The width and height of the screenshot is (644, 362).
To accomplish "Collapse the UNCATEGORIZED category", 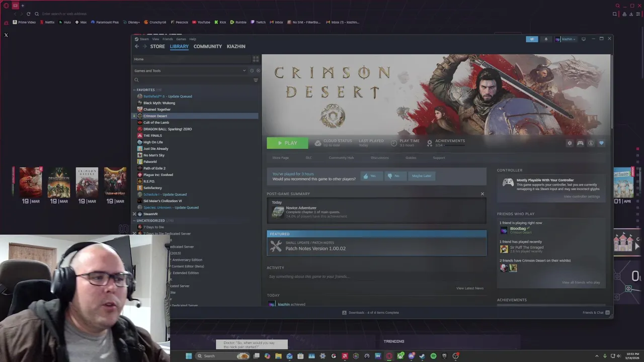I will point(134,221).
